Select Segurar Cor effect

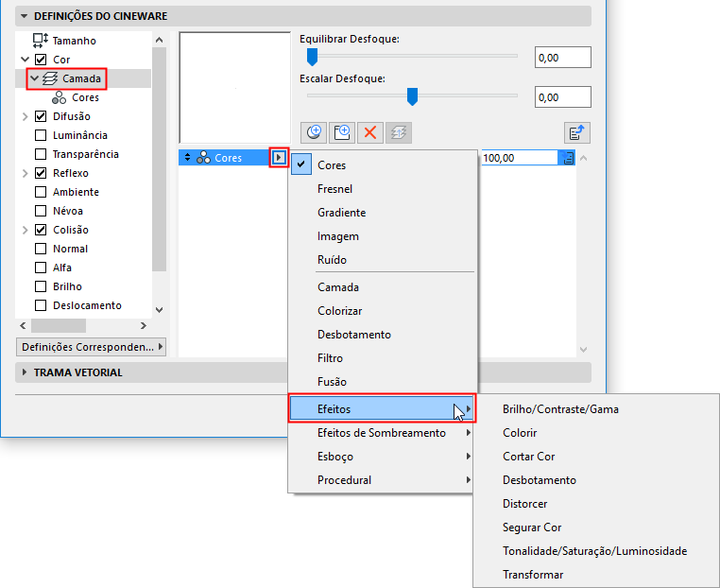coord(596,527)
